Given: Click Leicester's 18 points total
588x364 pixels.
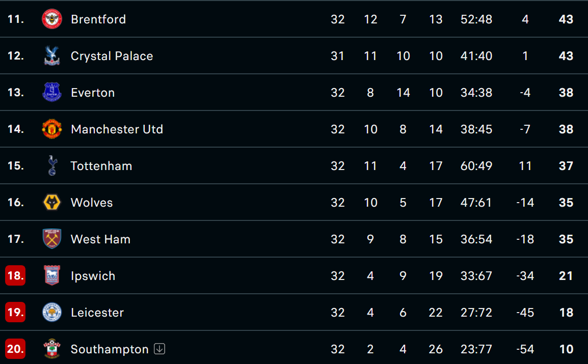Looking at the screenshot, I should [566, 312].
